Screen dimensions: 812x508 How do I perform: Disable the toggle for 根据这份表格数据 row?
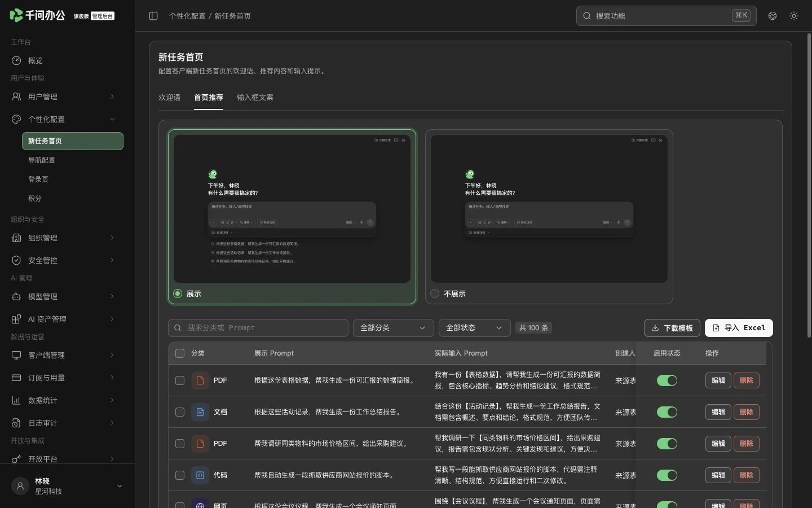point(667,380)
